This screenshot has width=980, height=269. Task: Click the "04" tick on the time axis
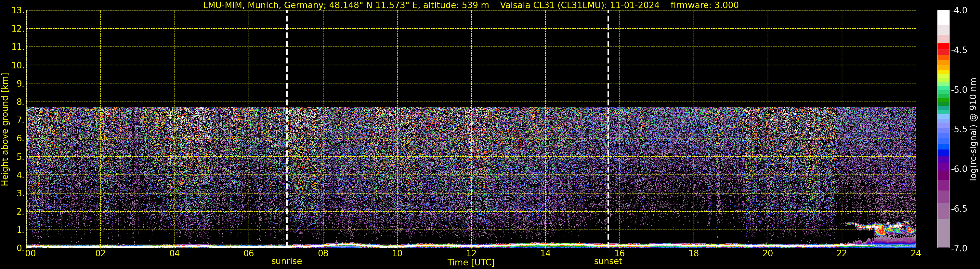point(175,253)
